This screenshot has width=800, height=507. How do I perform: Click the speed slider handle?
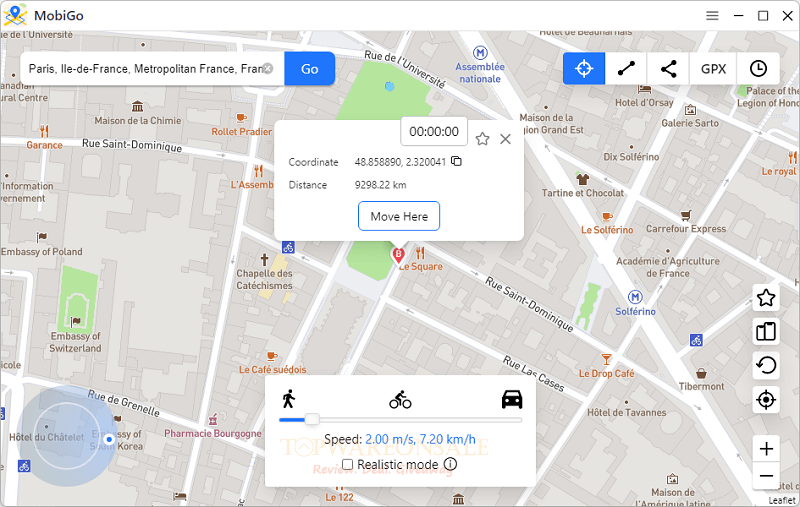click(x=312, y=420)
